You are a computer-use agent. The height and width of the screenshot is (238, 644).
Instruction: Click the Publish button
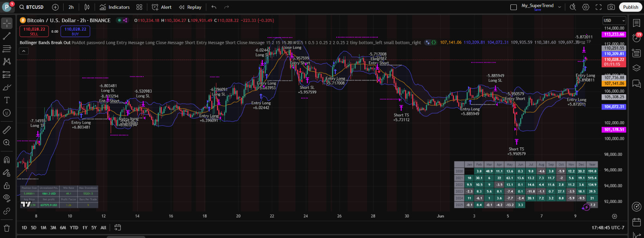[x=630, y=7]
